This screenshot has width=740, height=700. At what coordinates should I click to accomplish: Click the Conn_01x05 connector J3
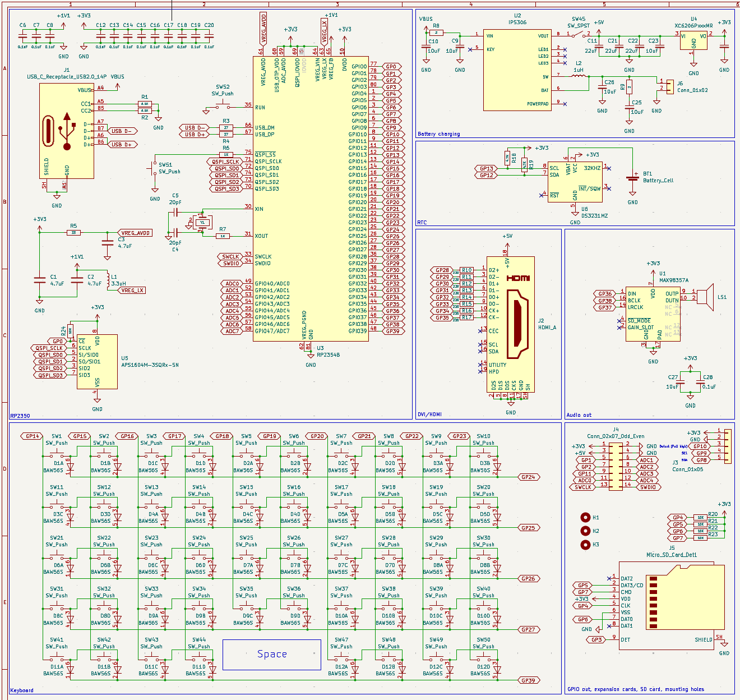[727, 446]
